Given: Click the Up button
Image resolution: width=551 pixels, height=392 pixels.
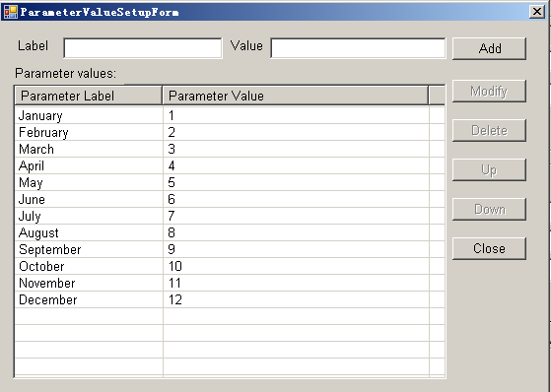Looking at the screenshot, I should click(489, 170).
